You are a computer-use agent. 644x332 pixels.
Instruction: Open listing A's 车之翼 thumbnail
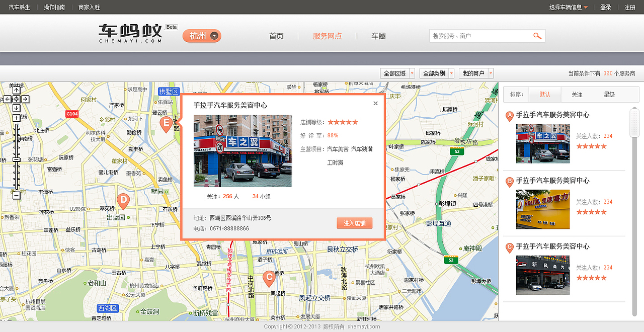click(543, 143)
